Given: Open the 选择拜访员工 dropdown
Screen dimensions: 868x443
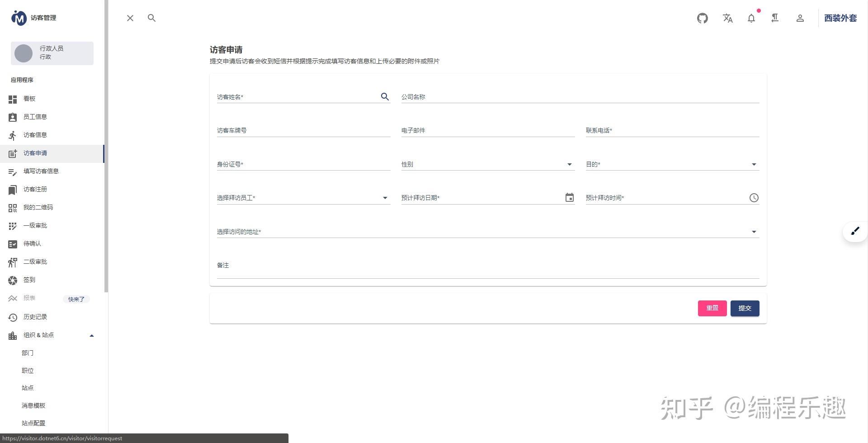Looking at the screenshot, I should (303, 198).
